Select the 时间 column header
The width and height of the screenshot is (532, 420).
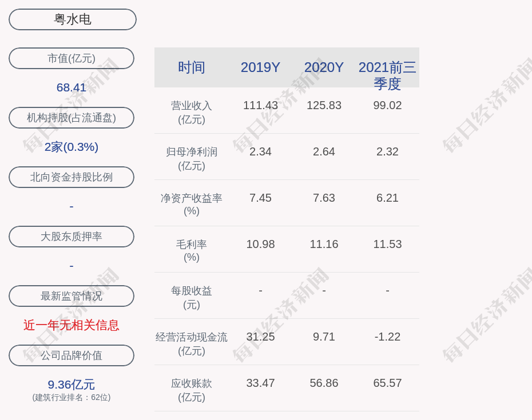[x=192, y=67]
